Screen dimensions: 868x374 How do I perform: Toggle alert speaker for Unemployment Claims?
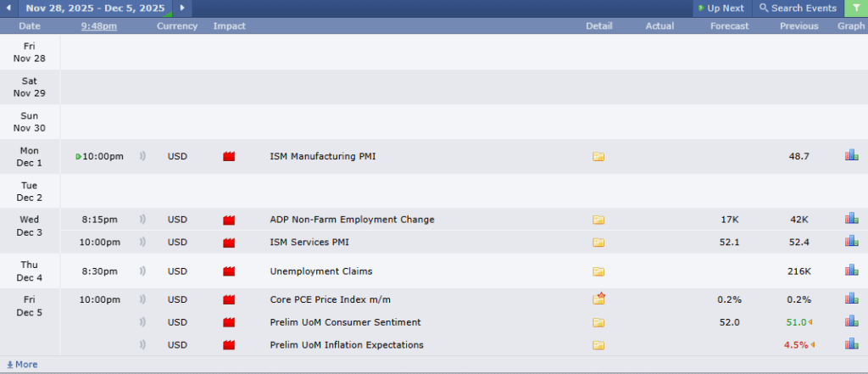pos(142,271)
